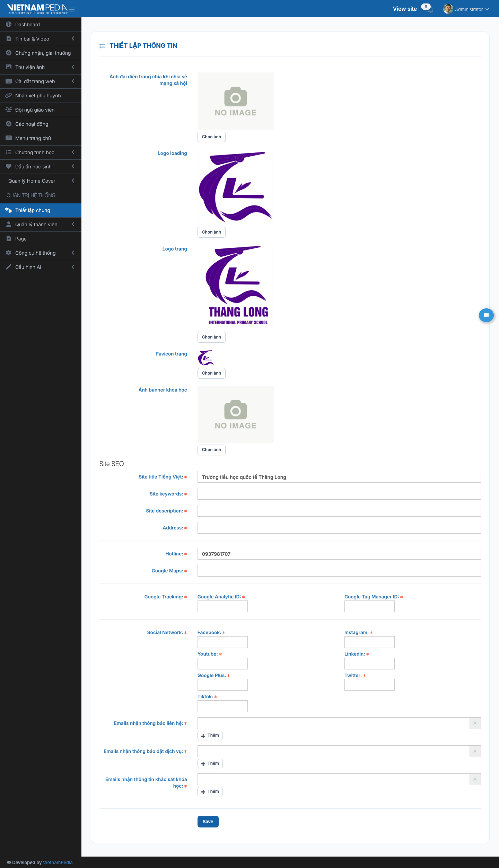This screenshot has height=868, width=499.
Task: Expand the Quản lý thành viên submenu
Action: point(73,225)
